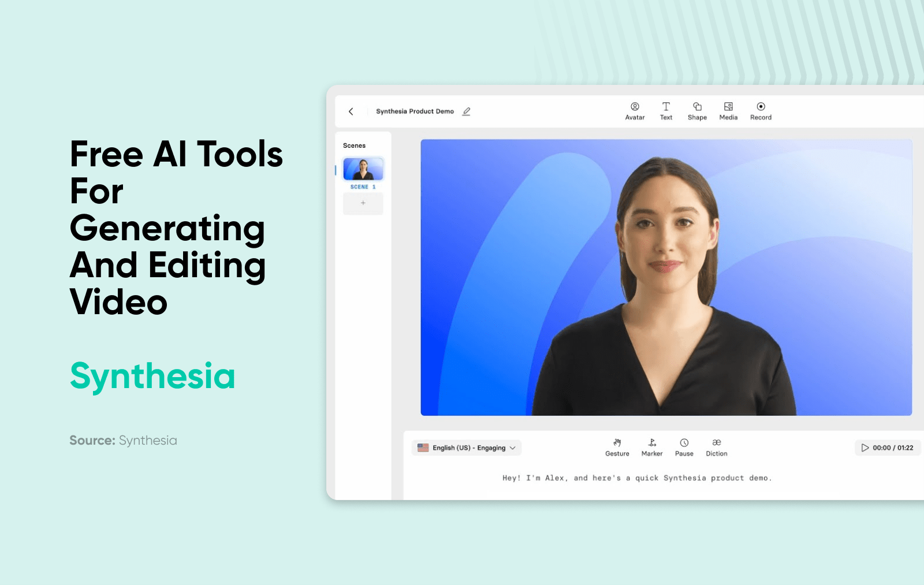This screenshot has width=924, height=585.
Task: Open the Media library tool
Action: click(728, 111)
